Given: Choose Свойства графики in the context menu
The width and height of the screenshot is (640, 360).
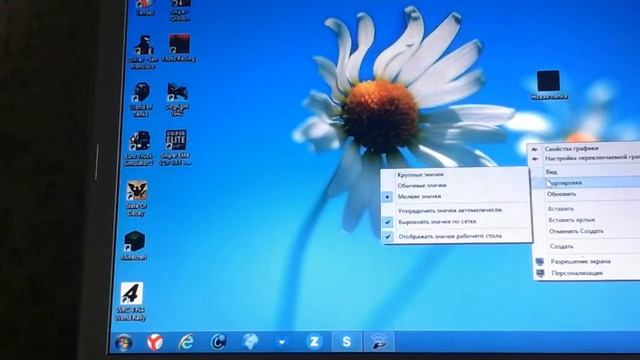Looking at the screenshot, I should point(584,149).
